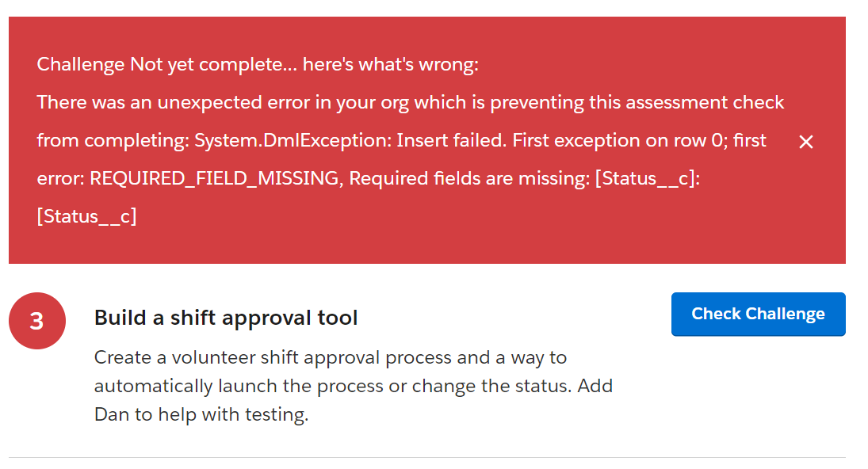This screenshot has height=469, width=868.
Task: Click the 'REQUIRED_FIELD_MISSING' error code text
Action: pos(214,178)
